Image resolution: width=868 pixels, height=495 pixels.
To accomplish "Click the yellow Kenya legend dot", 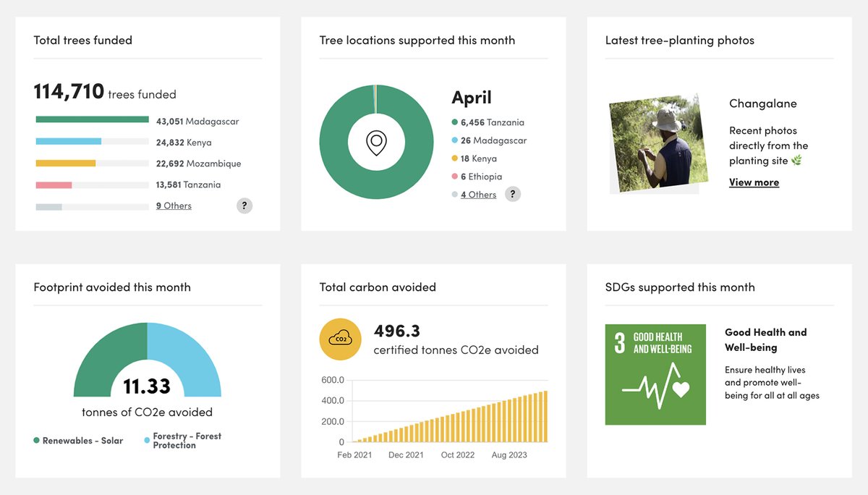I will point(454,158).
